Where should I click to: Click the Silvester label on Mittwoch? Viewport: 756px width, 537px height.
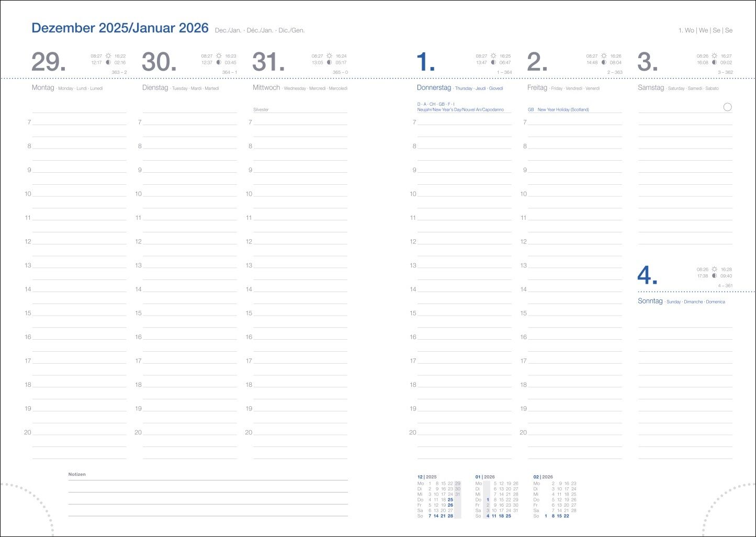261,110
